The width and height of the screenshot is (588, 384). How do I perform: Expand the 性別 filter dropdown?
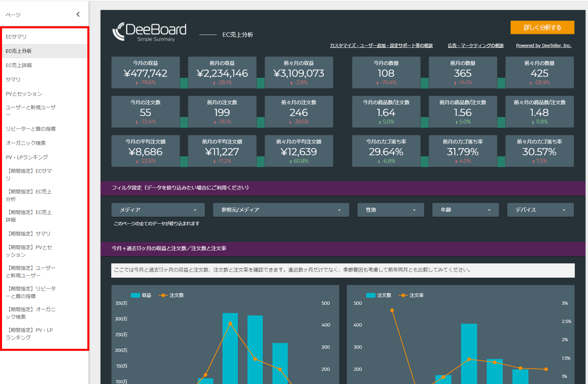click(x=390, y=210)
